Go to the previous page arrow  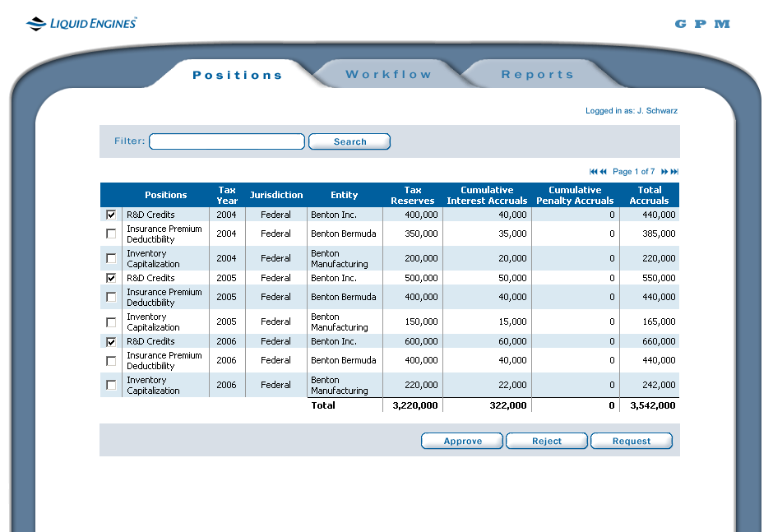click(x=603, y=172)
